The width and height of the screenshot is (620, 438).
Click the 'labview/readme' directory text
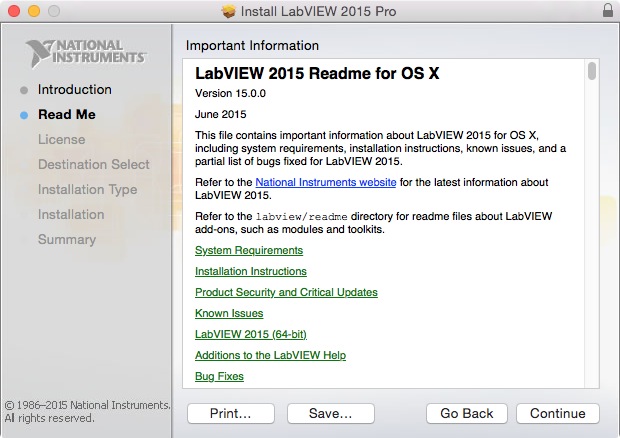click(x=301, y=217)
